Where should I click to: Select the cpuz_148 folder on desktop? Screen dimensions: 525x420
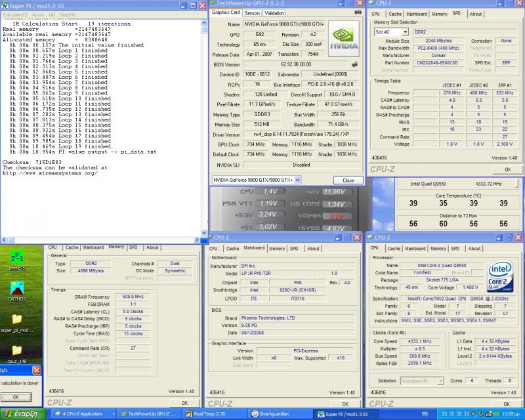17,354
